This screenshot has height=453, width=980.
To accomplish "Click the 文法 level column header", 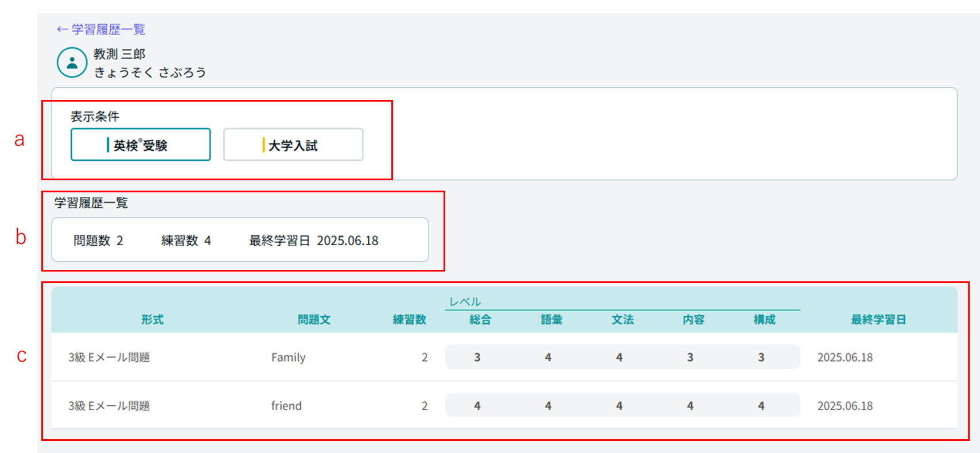I will click(x=623, y=320).
